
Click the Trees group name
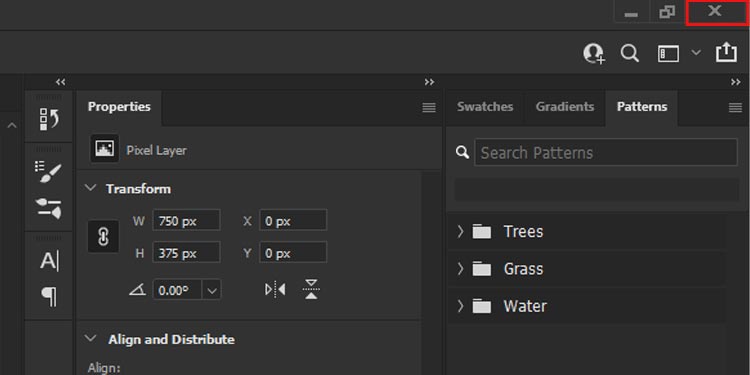pos(523,232)
